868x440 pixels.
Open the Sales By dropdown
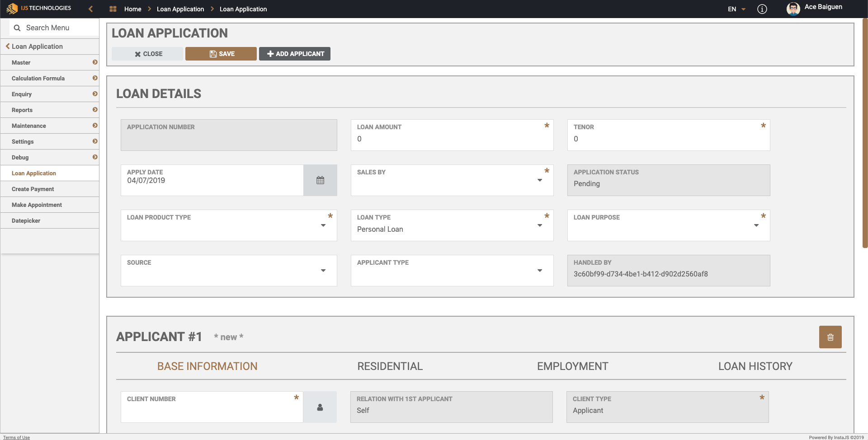click(539, 180)
